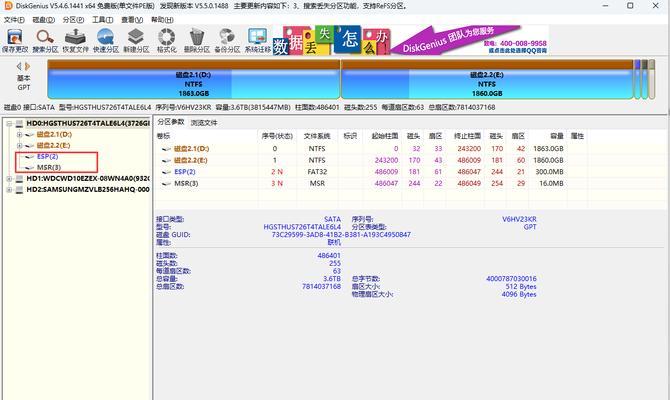
Task: Click the 磁盘2.1(D:) partition bar in disk map
Action: click(x=194, y=79)
